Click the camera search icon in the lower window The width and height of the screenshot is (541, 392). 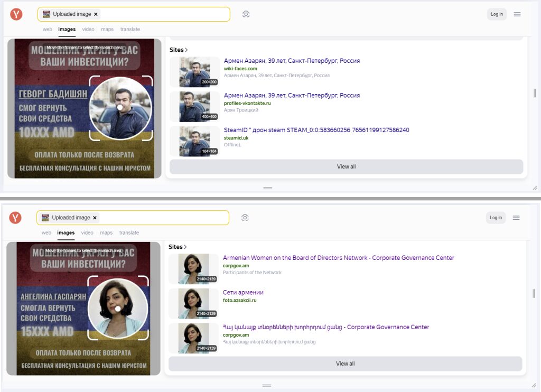[x=245, y=218]
